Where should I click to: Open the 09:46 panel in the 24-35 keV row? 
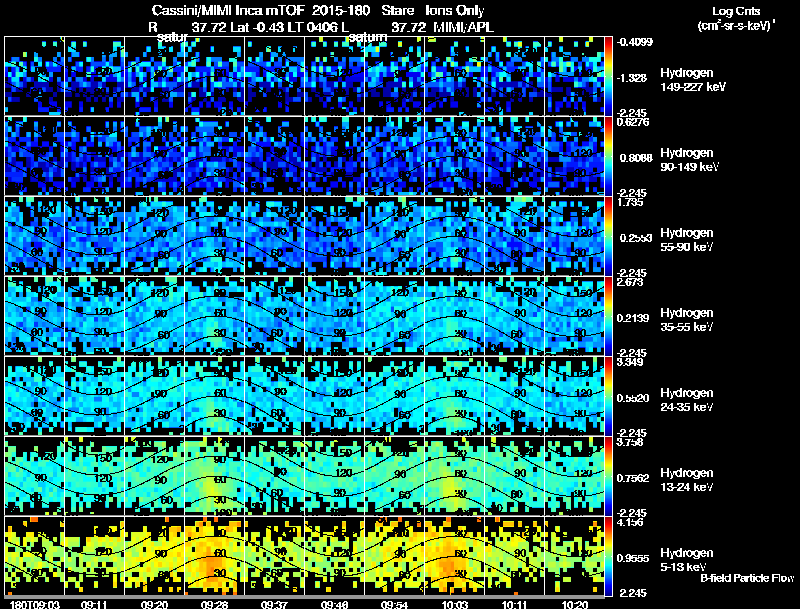pos(335,396)
